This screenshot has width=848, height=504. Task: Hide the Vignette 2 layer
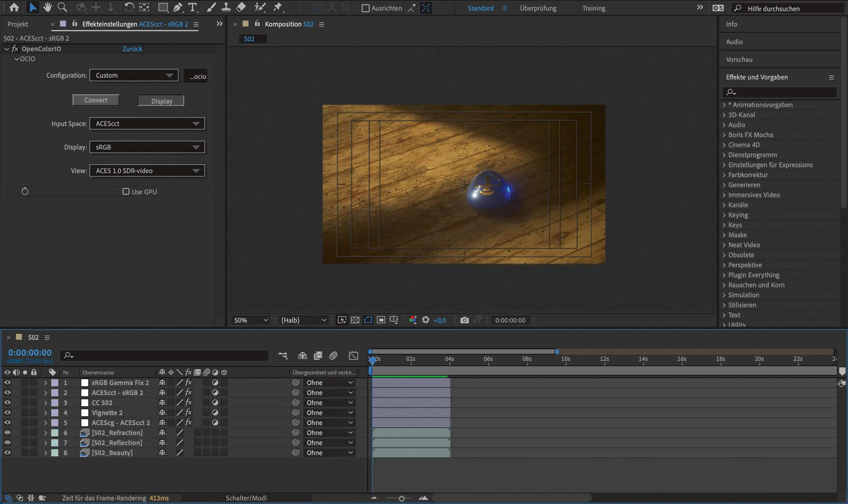pyautogui.click(x=7, y=412)
